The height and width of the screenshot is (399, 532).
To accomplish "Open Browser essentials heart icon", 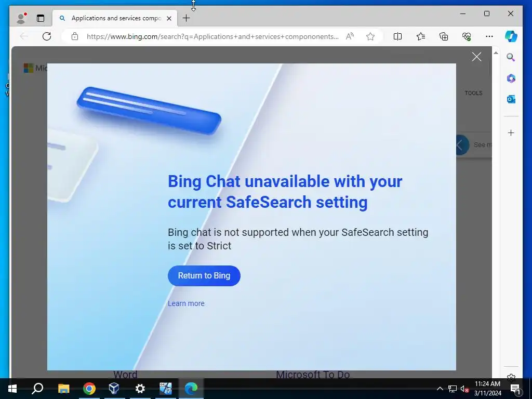I will [x=467, y=36].
